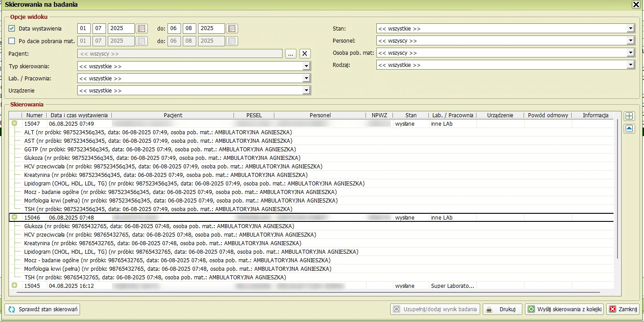644x322 pixels.
Task: Click green plus expand-all icon beside list
Action: [629, 116]
